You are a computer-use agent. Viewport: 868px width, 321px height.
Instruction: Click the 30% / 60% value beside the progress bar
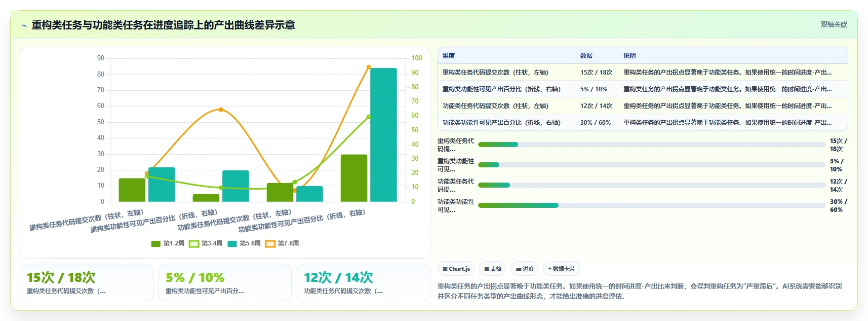coord(838,205)
